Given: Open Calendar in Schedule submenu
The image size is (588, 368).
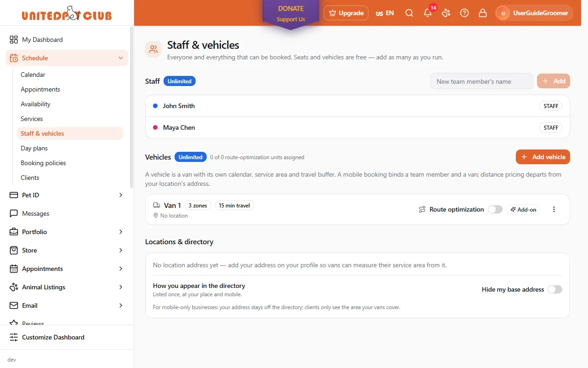Looking at the screenshot, I should pyautogui.click(x=33, y=75).
